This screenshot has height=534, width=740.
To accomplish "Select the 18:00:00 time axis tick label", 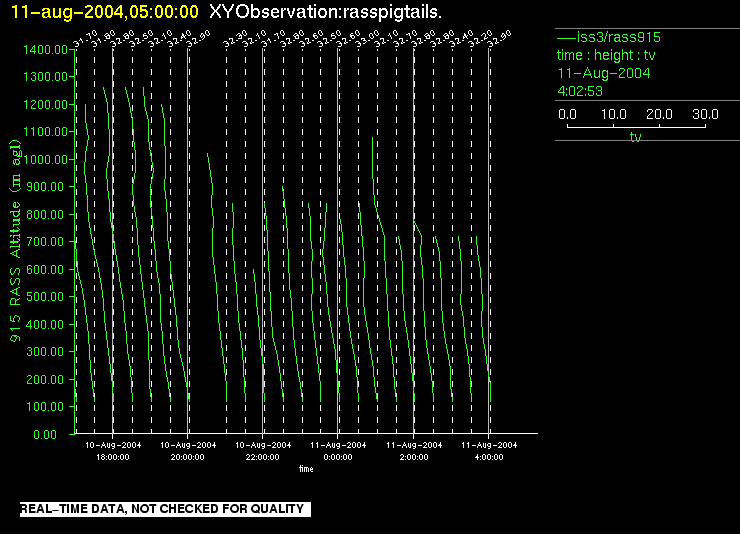I will click(113, 456).
